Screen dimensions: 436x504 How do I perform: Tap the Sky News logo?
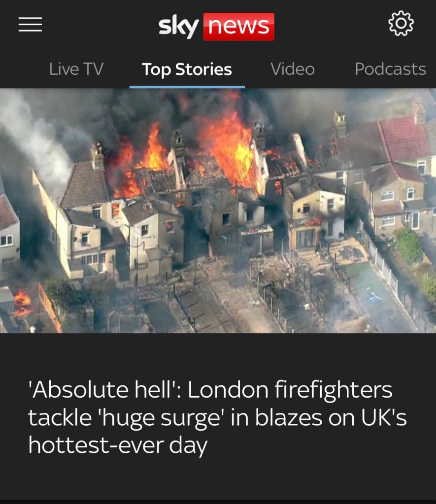216,27
